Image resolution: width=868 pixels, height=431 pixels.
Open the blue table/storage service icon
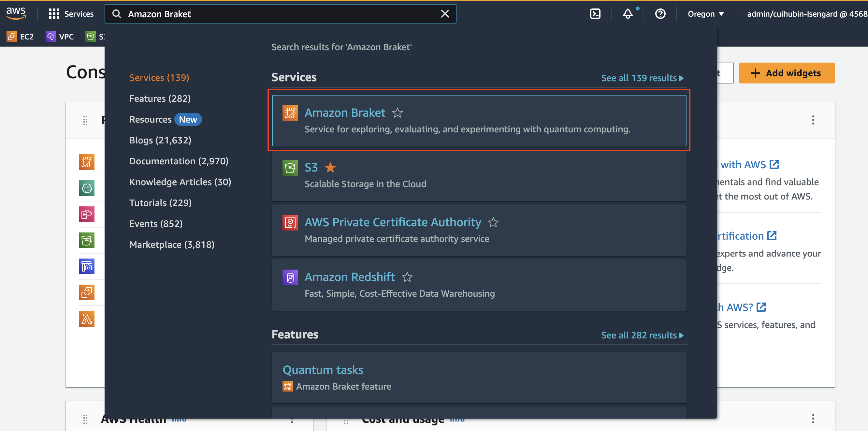tap(87, 266)
